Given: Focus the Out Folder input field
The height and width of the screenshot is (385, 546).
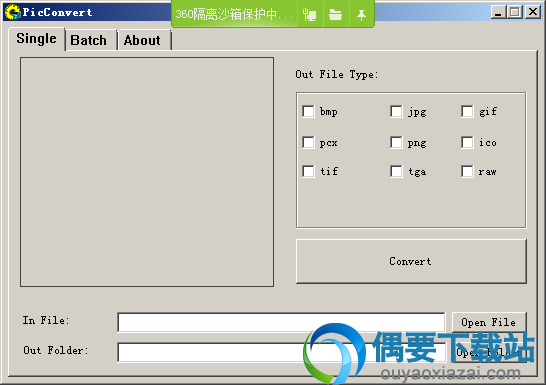Looking at the screenshot, I should pos(281,352).
